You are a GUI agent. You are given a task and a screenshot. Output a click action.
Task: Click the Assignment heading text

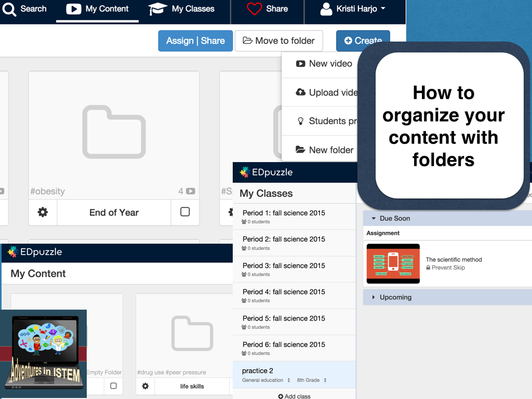point(383,233)
